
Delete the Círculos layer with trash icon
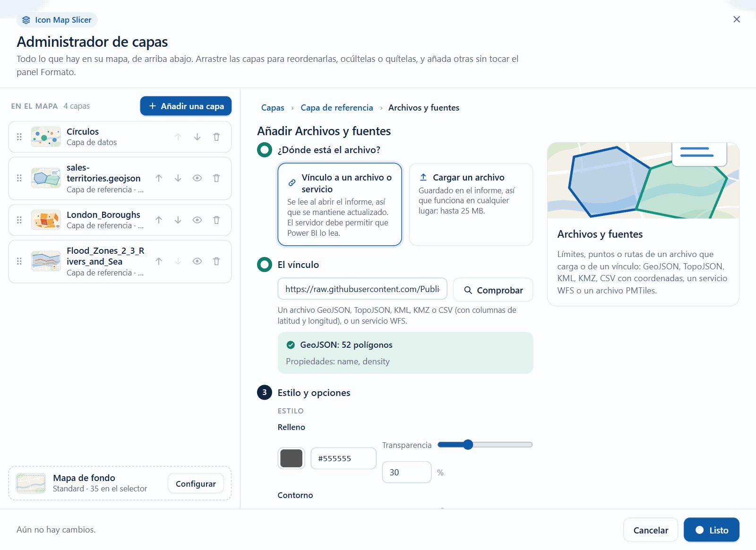tap(216, 137)
